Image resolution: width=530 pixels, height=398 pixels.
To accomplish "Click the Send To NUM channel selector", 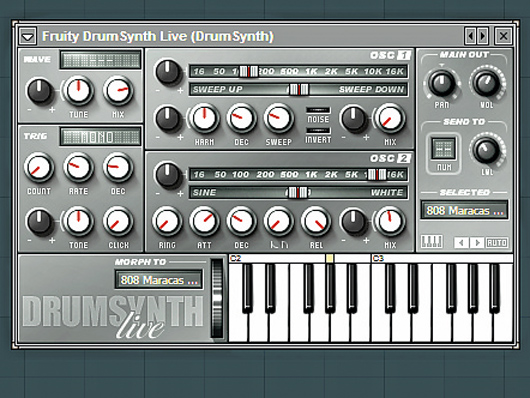I will click(443, 149).
